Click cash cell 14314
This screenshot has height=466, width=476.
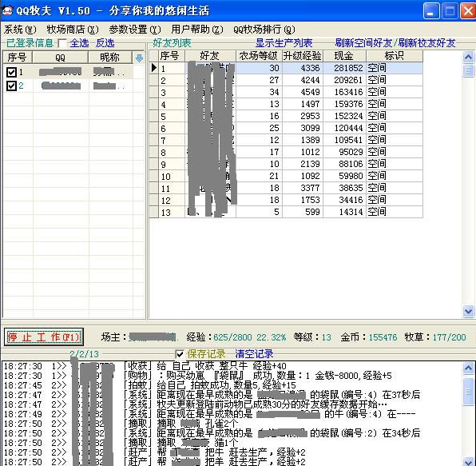[344, 212]
